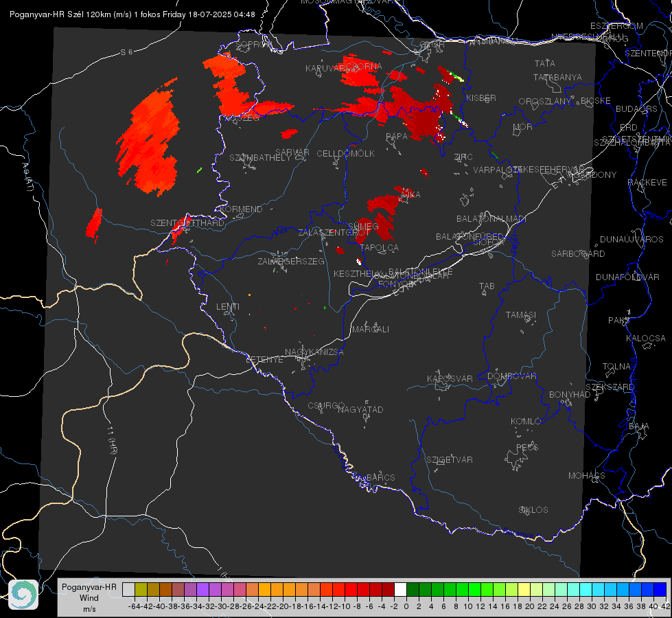Click the SARBOGARD city label
The height and width of the screenshot is (618, 672).
pyautogui.click(x=578, y=253)
